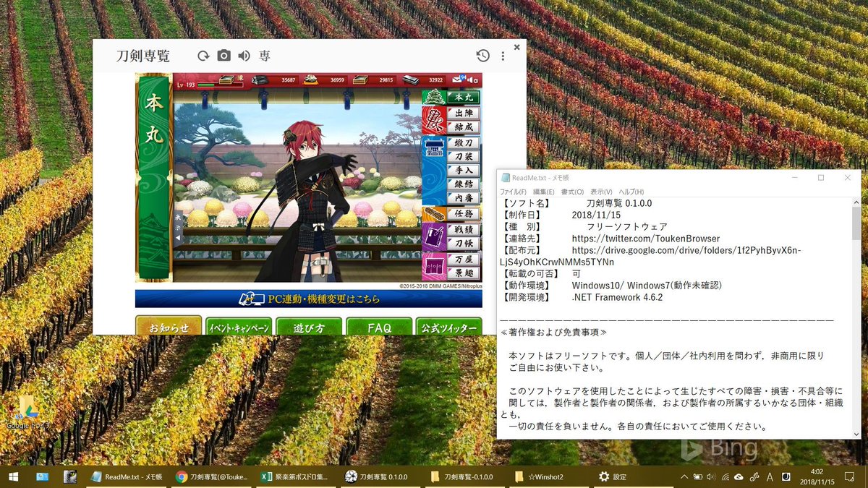Open the お知らせ tab
Screen dimensions: 868x488
click(x=169, y=327)
